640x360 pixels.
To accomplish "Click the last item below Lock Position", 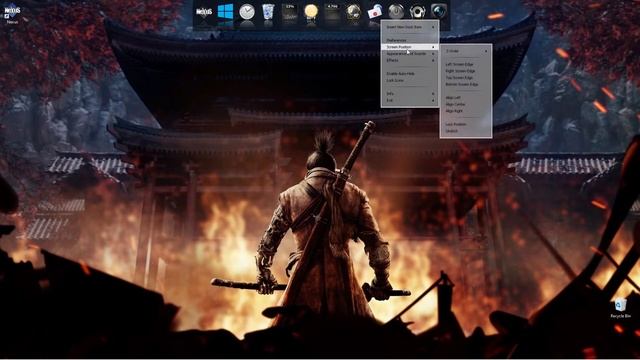I will 466,131.
